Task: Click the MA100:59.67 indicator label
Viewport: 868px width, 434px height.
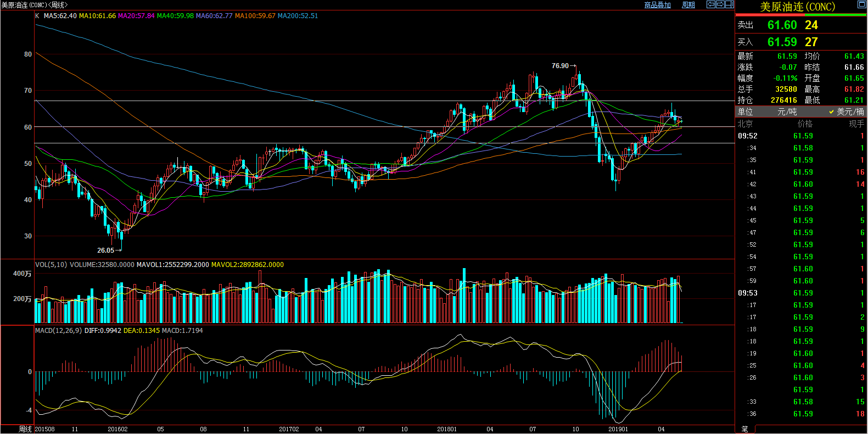Action: tap(255, 16)
